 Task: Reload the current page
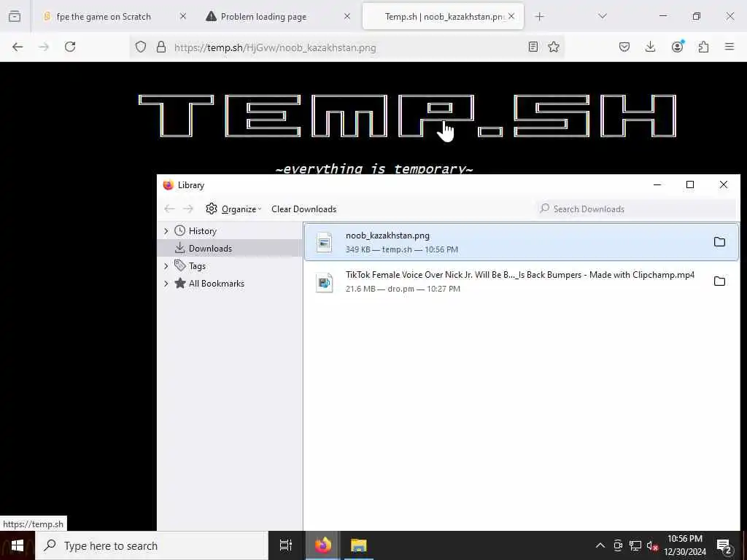70,47
